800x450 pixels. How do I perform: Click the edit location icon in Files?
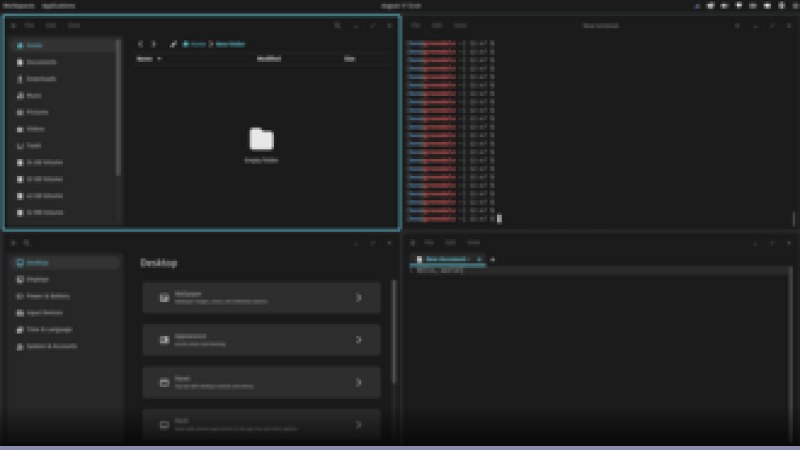(x=173, y=44)
